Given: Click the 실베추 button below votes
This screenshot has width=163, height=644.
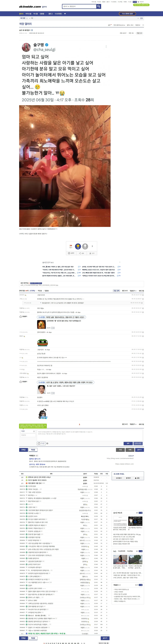Looking at the screenshot, I should pyautogui.click(x=71, y=253).
